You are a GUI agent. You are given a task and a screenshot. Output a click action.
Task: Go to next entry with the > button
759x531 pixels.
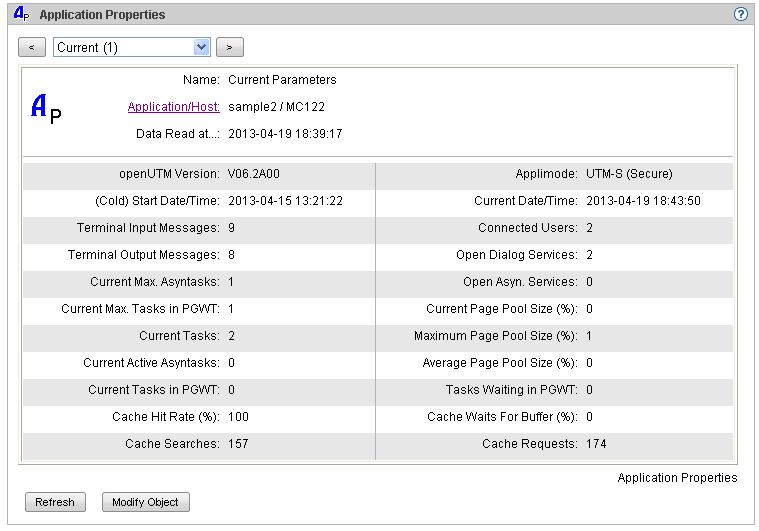click(x=230, y=47)
